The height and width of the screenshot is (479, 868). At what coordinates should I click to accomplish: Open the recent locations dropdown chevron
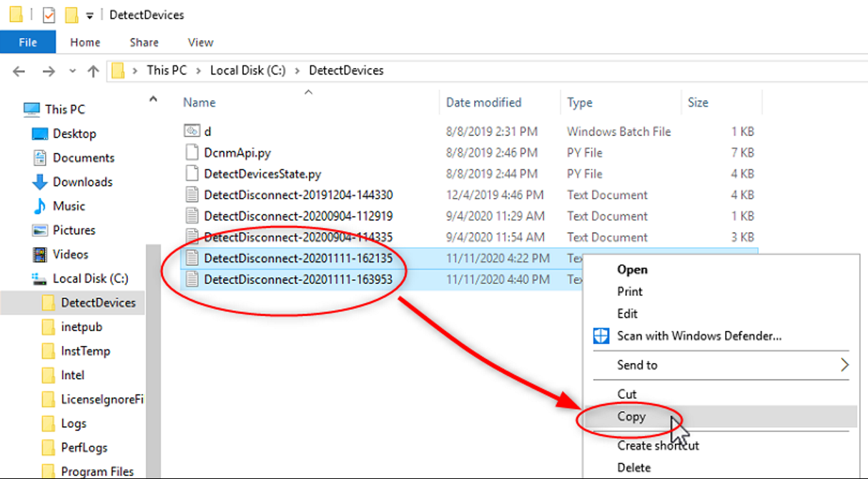(x=71, y=71)
